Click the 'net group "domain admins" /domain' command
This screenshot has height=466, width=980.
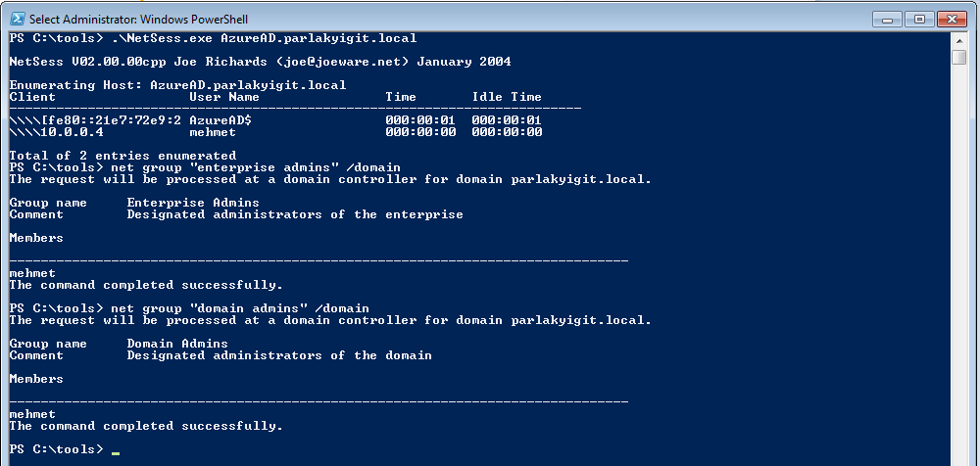239,308
